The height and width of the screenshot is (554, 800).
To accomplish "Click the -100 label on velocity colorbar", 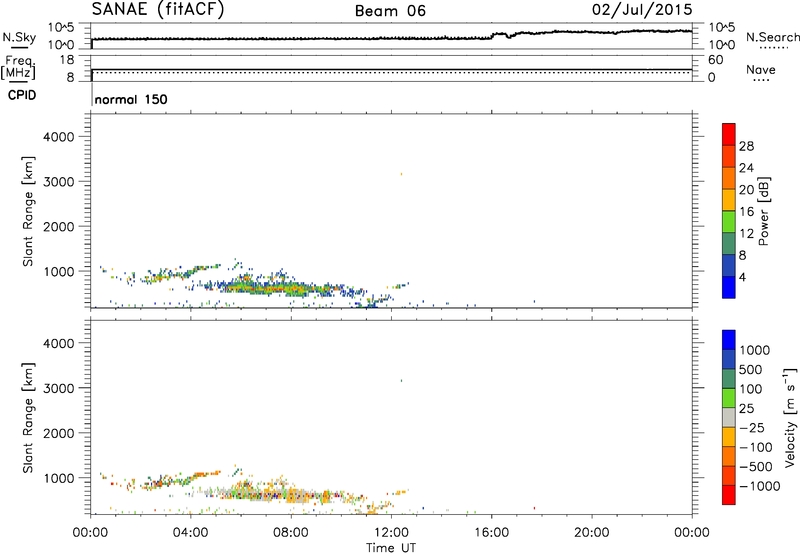I will pos(755,447).
